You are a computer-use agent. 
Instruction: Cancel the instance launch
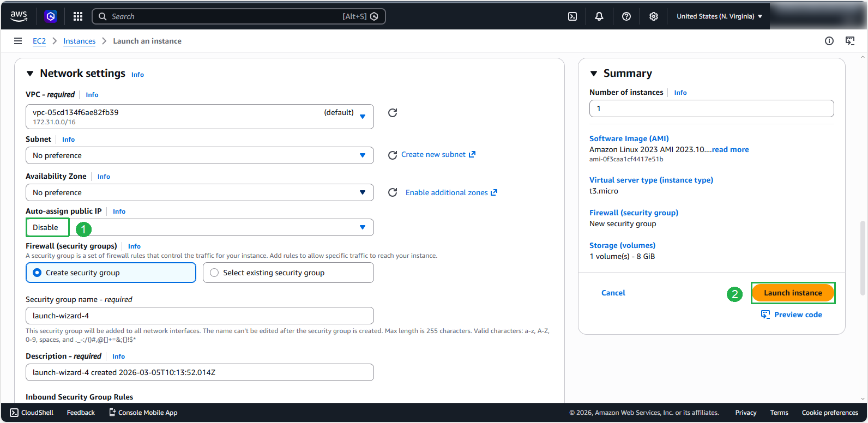tap(613, 293)
